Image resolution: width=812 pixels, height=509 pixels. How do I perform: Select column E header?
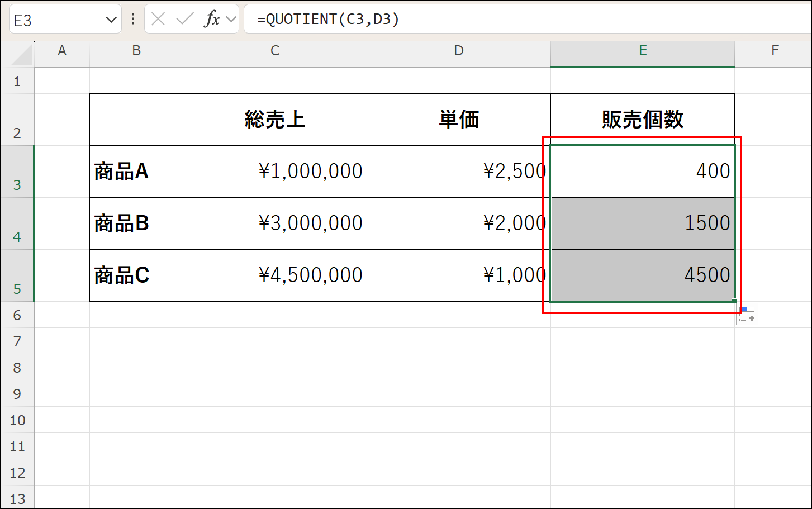pos(642,50)
